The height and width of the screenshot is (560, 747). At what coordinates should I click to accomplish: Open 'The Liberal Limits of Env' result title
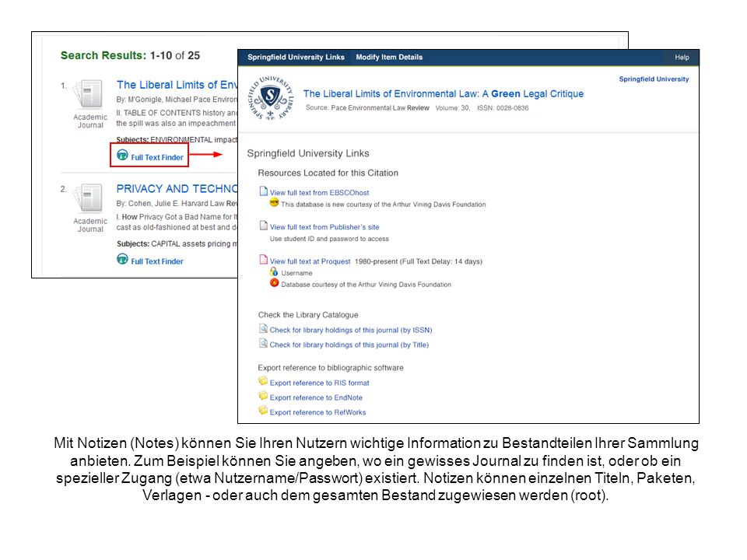click(177, 85)
